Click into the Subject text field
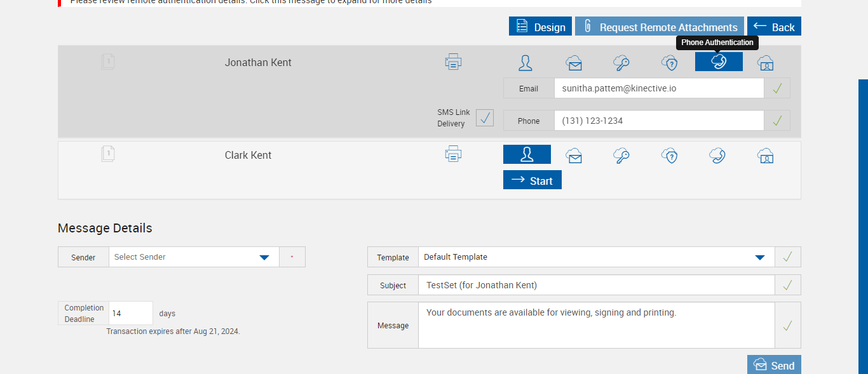The height and width of the screenshot is (374, 868). [x=596, y=285]
